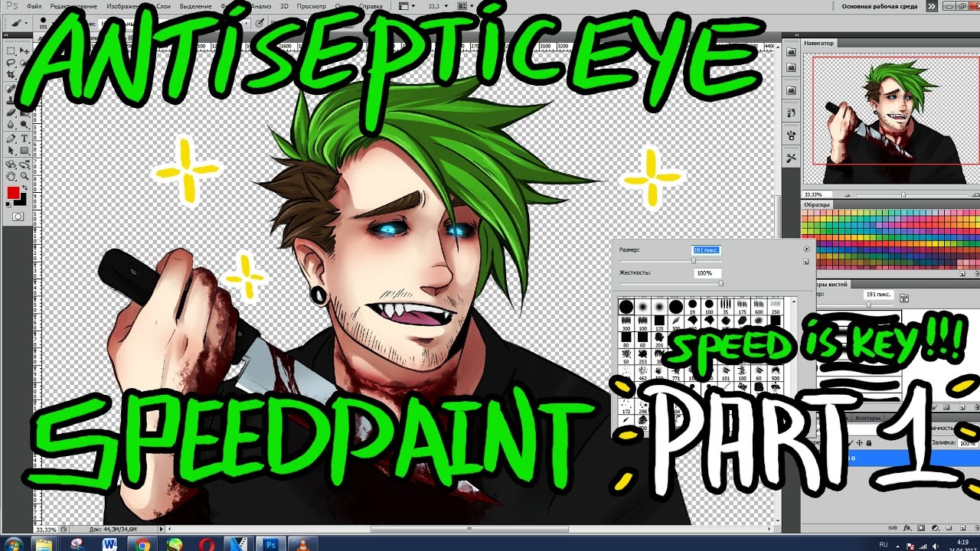Viewport: 980px width, 551px height.
Task: Click the link layers icon
Action: [x=893, y=528]
